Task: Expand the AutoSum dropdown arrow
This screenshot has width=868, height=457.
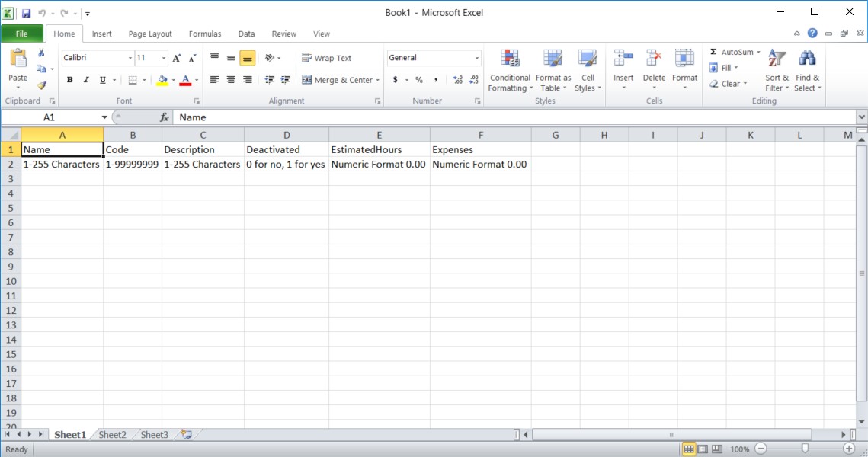Action: (758, 52)
